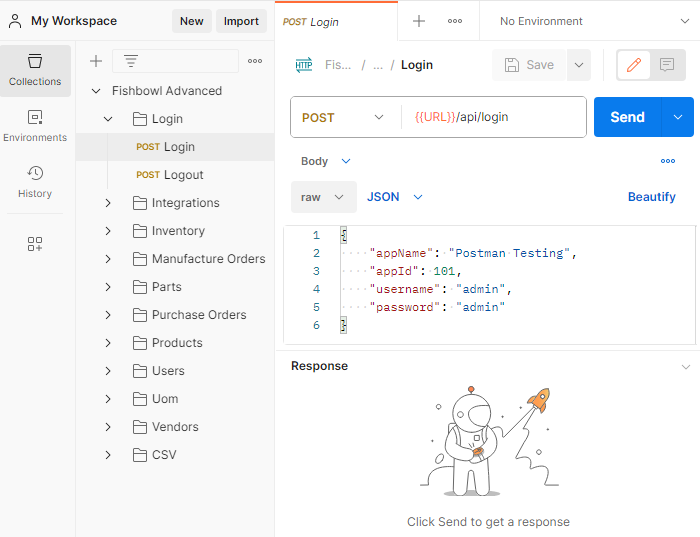Open the comments icon
This screenshot has height=537, width=700.
pos(667,65)
